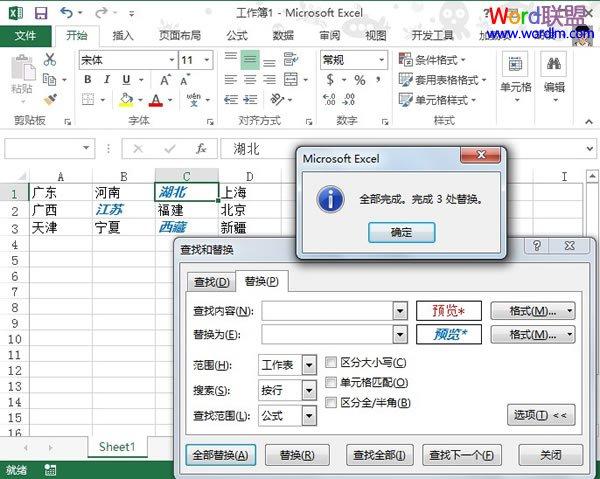600x479 pixels.
Task: Click the Paste clipboard icon
Action: click(23, 68)
